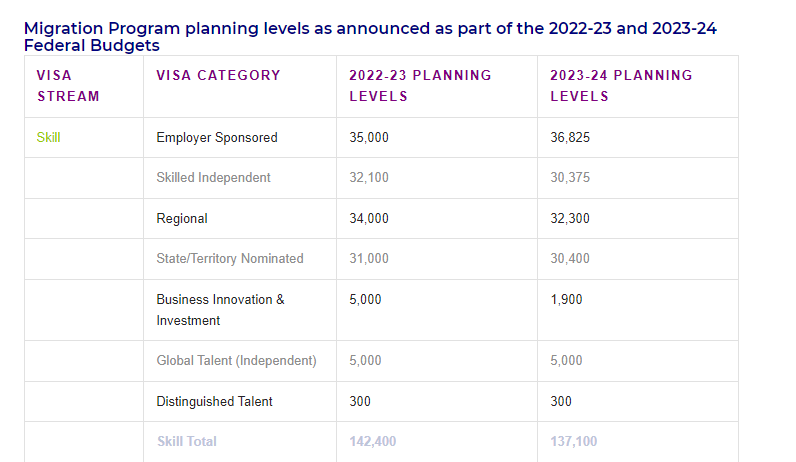Click State/Territory Nominated category text
Image resolution: width=796 pixels, height=462 pixels.
[230, 258]
